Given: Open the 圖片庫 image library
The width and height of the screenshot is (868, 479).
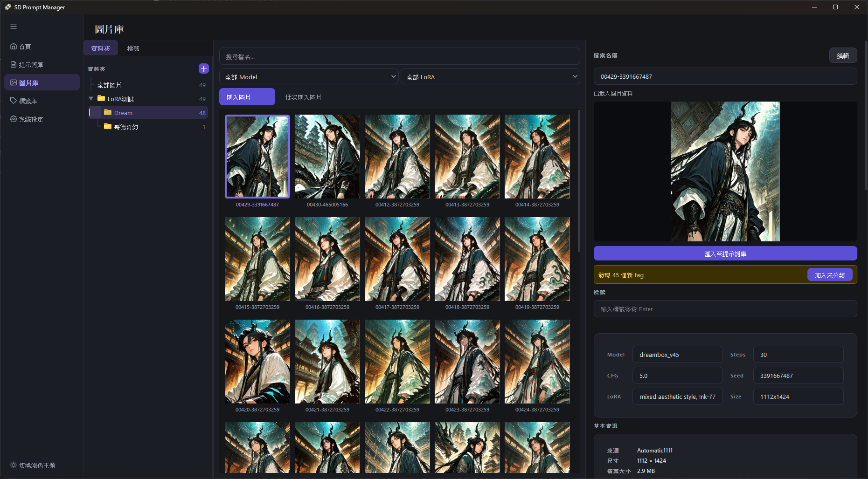Looking at the screenshot, I should pos(42,82).
